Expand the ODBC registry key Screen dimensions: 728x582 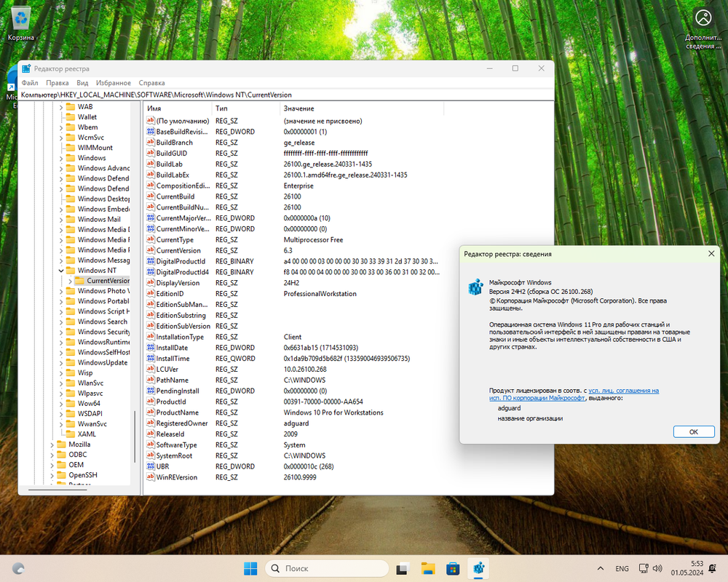coord(52,455)
